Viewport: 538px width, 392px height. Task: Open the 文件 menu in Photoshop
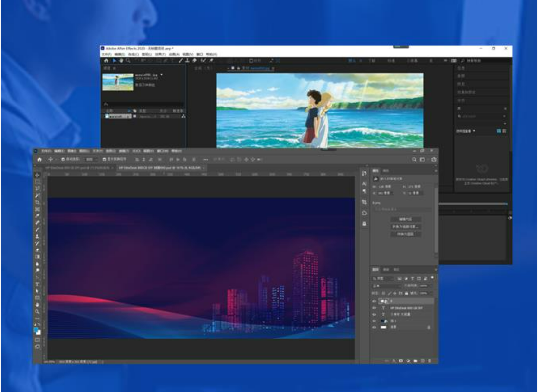pos(46,151)
